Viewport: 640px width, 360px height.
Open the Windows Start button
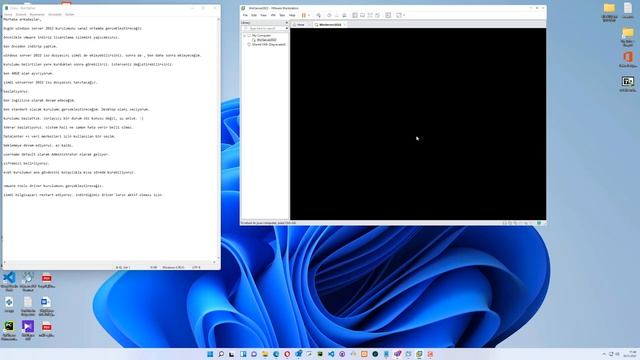210,354
